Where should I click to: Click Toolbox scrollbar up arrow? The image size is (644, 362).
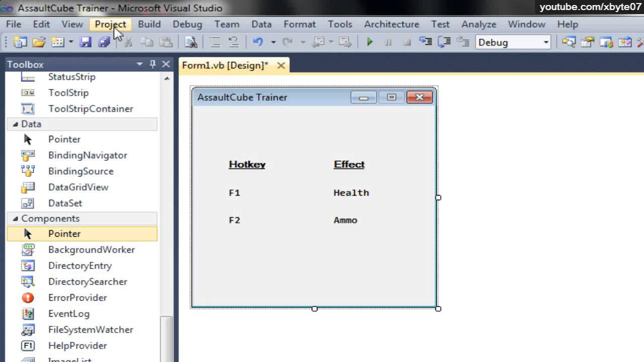point(167,78)
